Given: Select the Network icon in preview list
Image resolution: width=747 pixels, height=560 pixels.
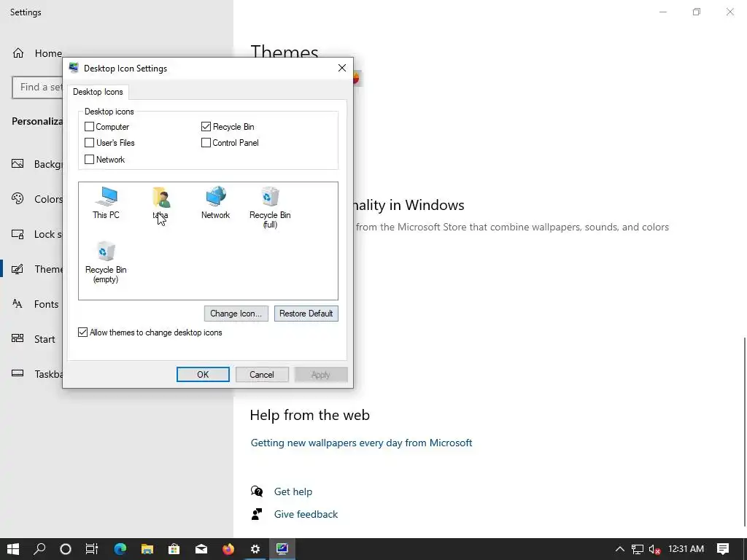Looking at the screenshot, I should pos(215,203).
